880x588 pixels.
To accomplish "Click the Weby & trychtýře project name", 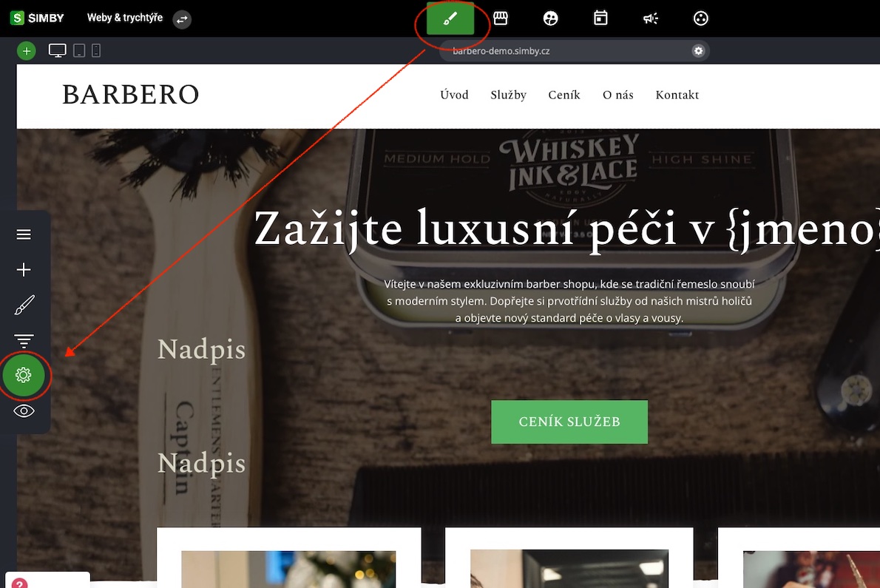I will pos(124,18).
